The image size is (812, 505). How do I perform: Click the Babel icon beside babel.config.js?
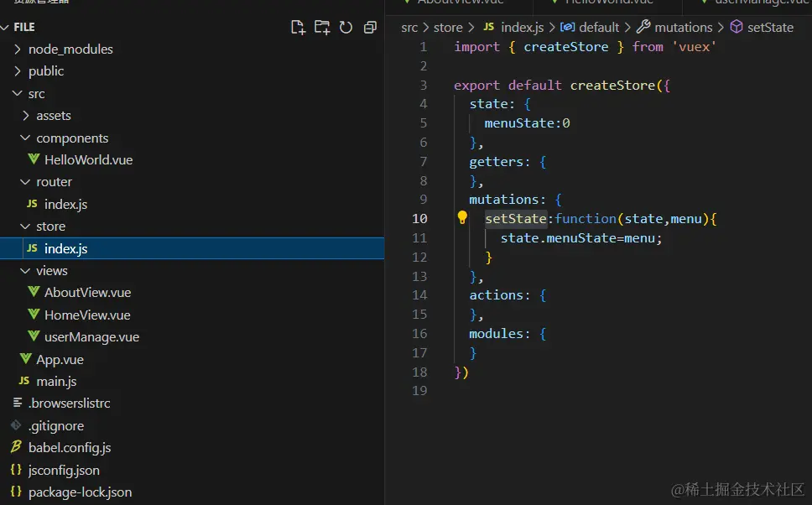pyautogui.click(x=16, y=446)
